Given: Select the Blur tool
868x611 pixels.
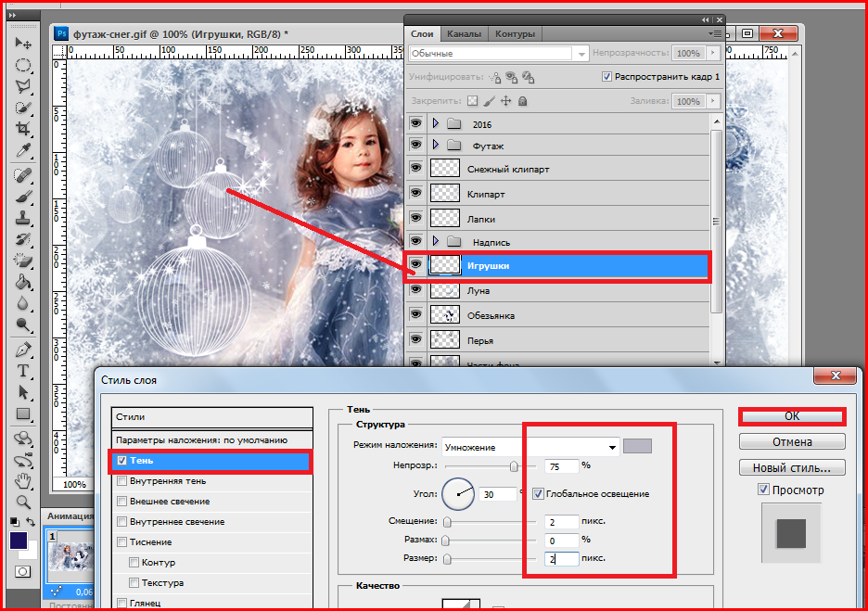Looking at the screenshot, I should pos(23,303).
